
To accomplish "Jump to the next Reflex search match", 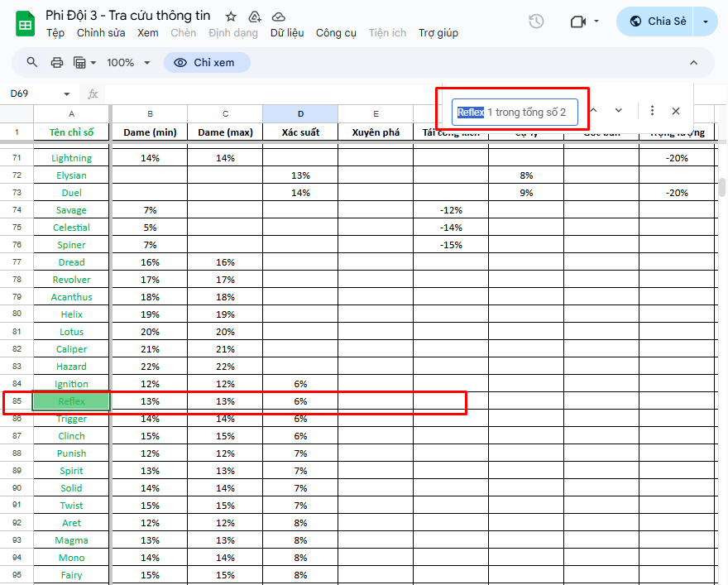I will click(618, 111).
